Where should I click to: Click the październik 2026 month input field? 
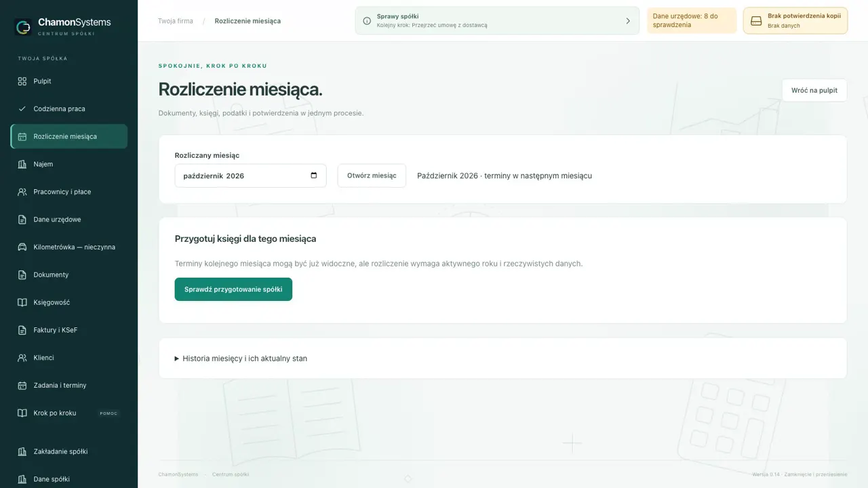250,176
